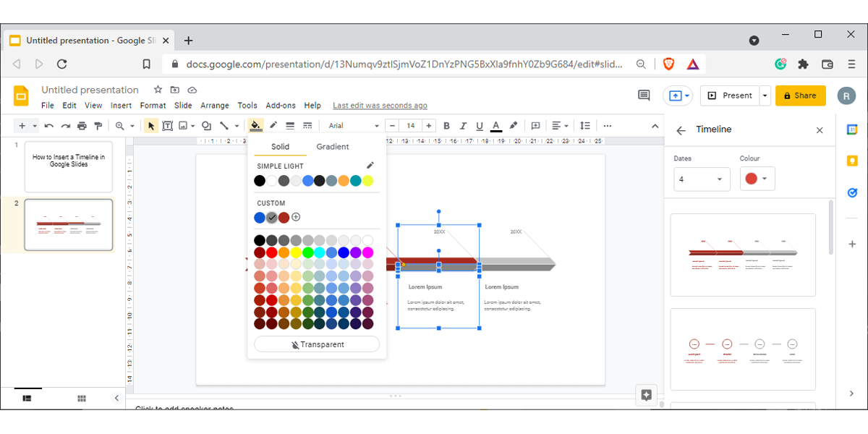868x434 pixels.
Task: Add a custom colour with plus circle
Action: 296,217
